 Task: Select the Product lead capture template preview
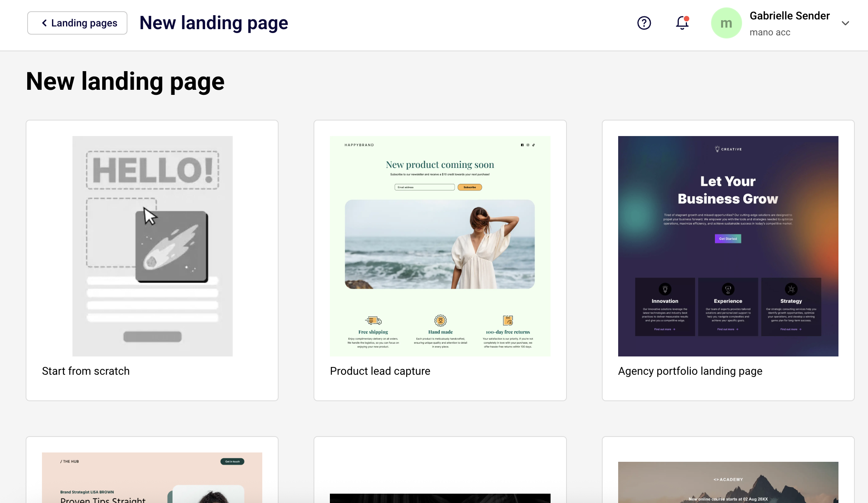pyautogui.click(x=440, y=246)
